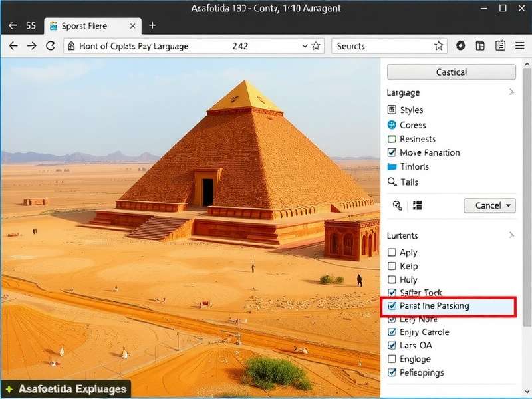
Task: Uncheck the Enjry Catrole checkbox
Action: click(392, 332)
